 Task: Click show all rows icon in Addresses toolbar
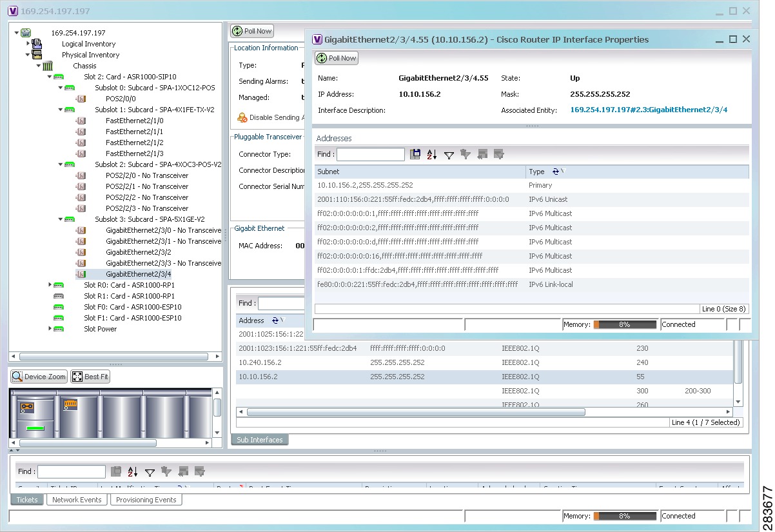click(x=482, y=154)
